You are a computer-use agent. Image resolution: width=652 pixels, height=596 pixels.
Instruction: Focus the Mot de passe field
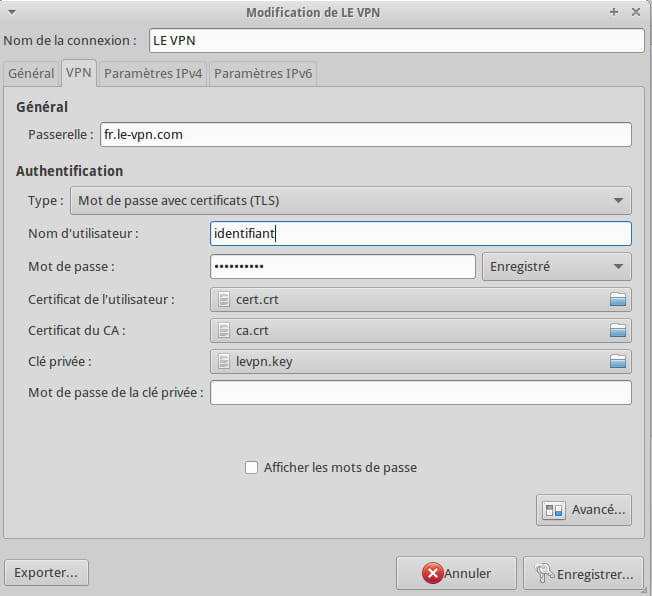pyautogui.click(x=343, y=267)
